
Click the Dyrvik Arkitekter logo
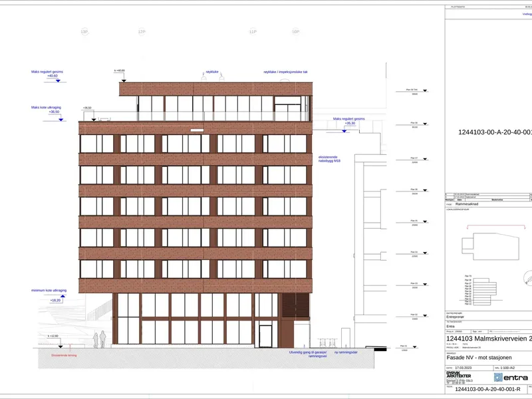(x=458, y=375)
